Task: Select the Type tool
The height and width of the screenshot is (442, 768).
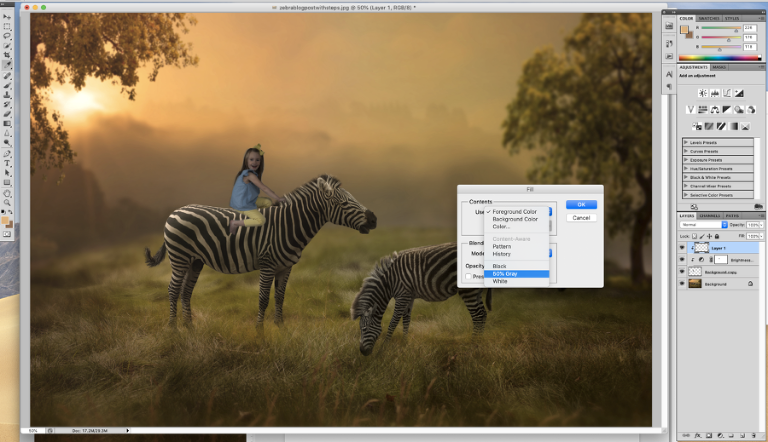Action: click(x=7, y=163)
